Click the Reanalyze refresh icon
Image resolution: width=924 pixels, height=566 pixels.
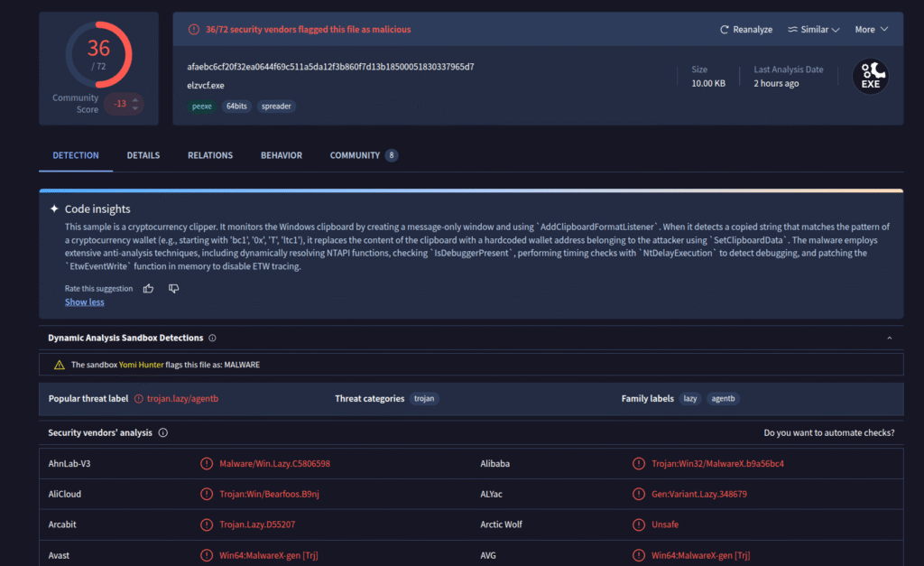click(724, 30)
